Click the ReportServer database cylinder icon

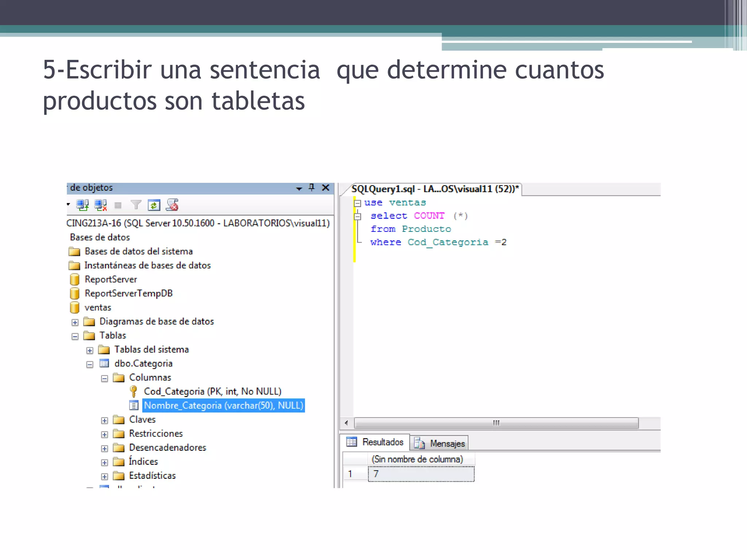click(x=74, y=279)
